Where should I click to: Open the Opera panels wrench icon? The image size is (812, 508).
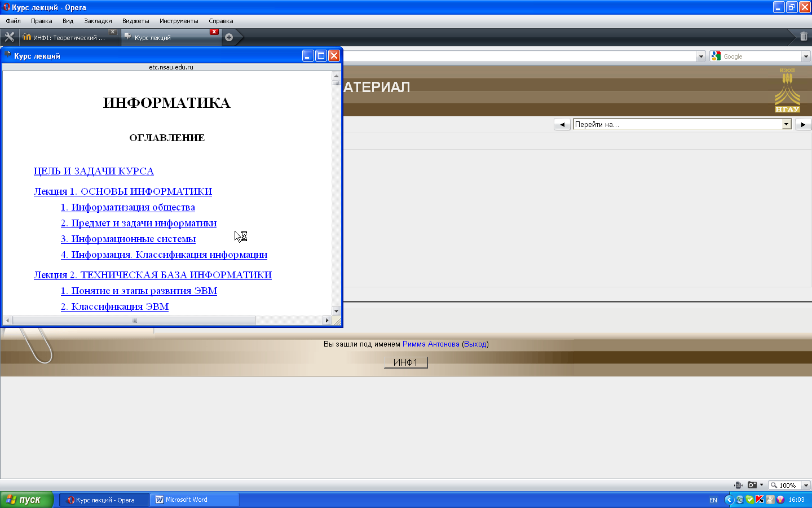[9, 37]
